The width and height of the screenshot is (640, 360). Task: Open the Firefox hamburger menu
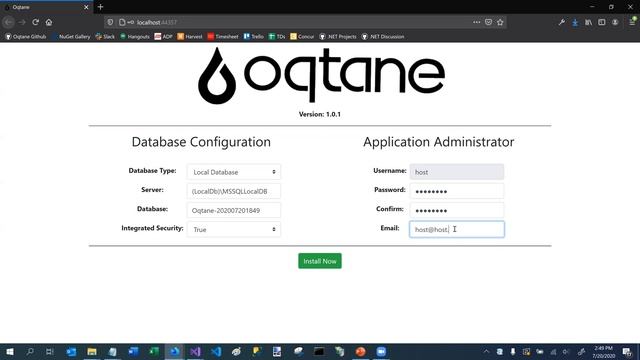click(632, 22)
